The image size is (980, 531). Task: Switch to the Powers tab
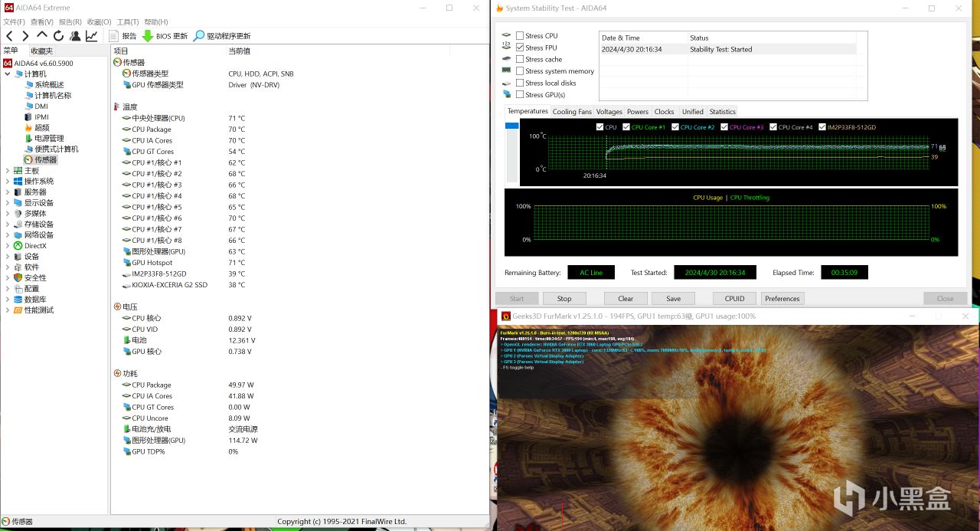638,112
